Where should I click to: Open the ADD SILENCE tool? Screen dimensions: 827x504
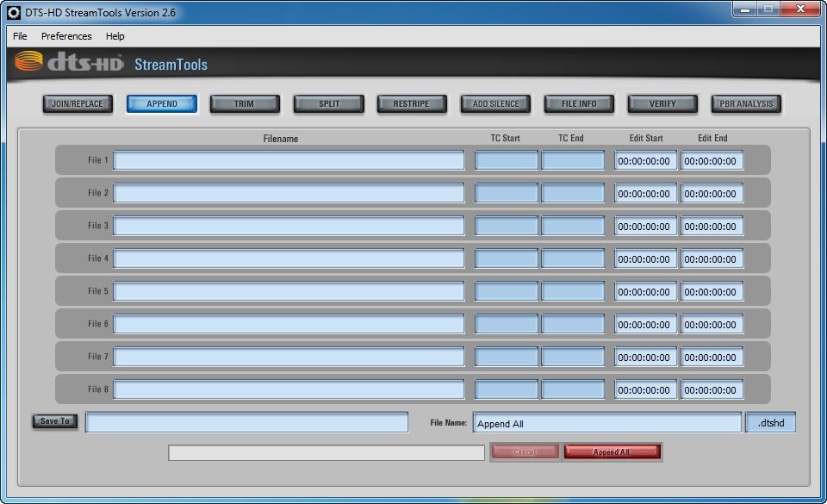(495, 104)
